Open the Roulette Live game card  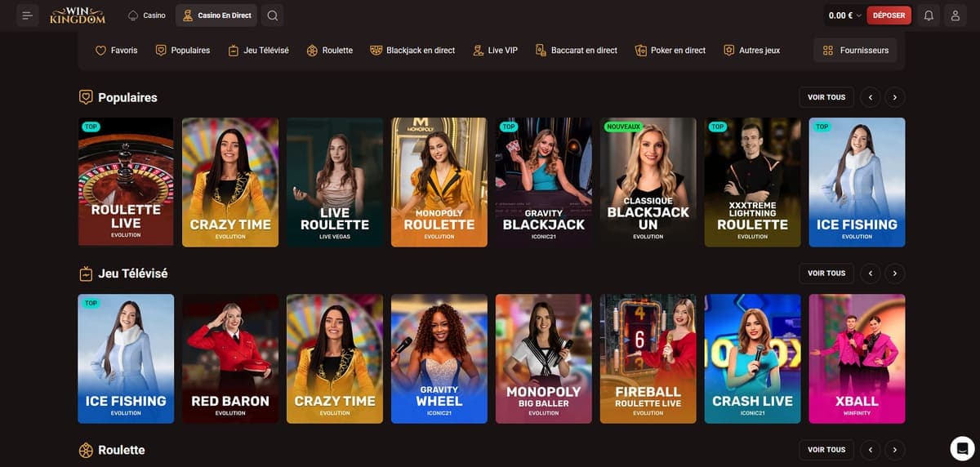tap(126, 182)
